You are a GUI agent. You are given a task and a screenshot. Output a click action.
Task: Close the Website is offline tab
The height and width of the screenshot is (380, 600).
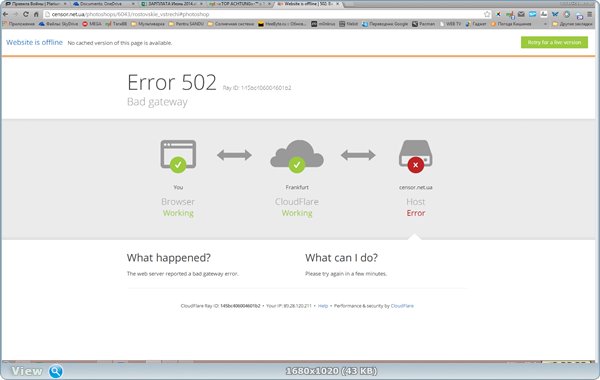coord(338,3)
